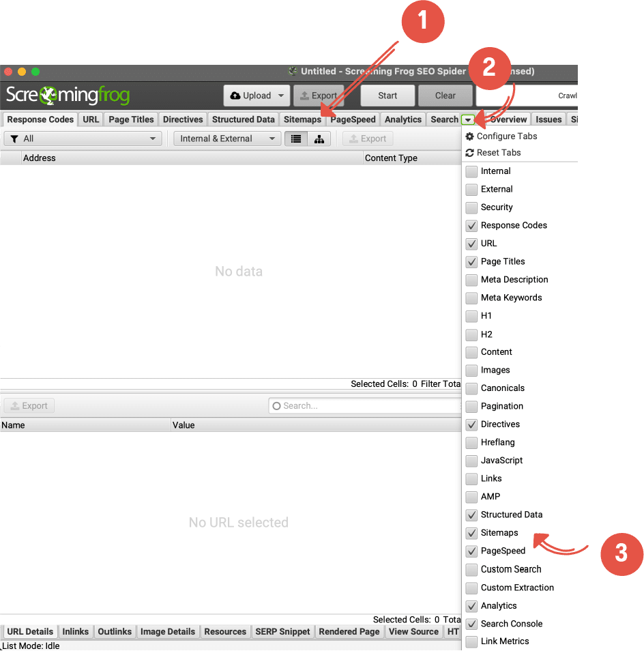This screenshot has width=644, height=651.
Task: Select Configure Tabs menu entry
Action: point(507,136)
